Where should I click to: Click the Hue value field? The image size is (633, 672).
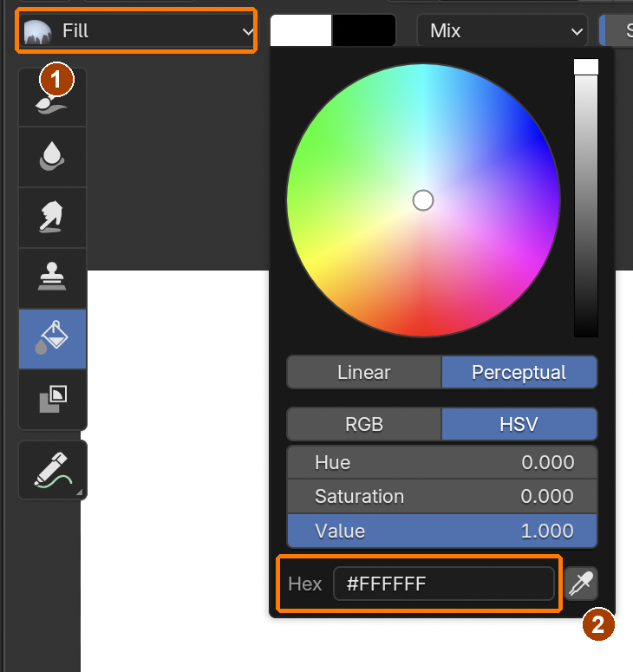click(442, 462)
